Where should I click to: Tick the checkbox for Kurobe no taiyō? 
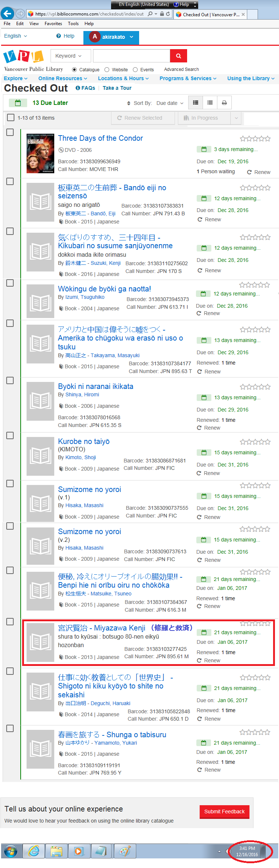point(10,435)
